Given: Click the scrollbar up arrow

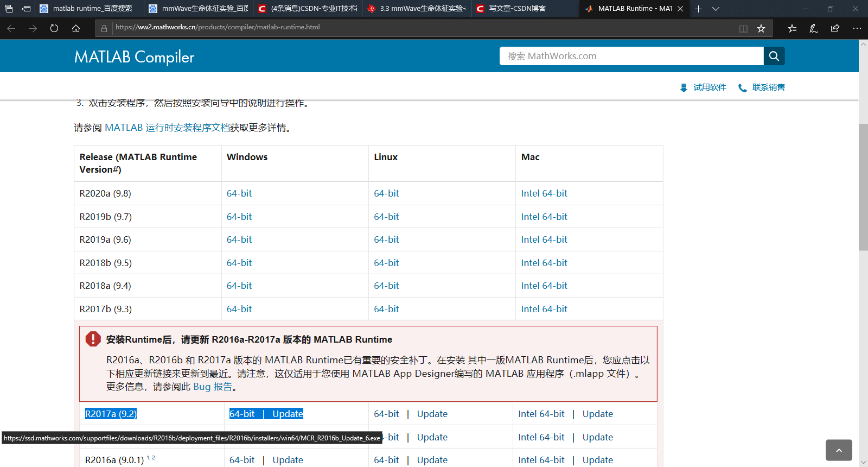Looking at the screenshot, I should [x=863, y=44].
